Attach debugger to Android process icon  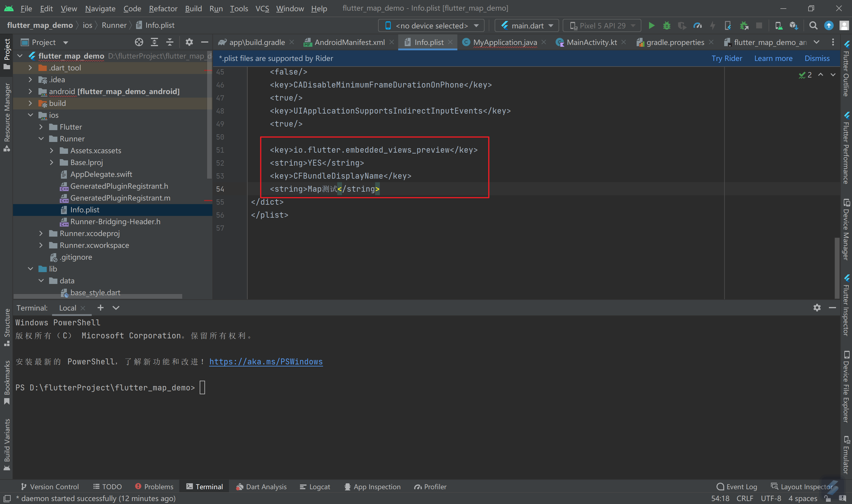(744, 25)
